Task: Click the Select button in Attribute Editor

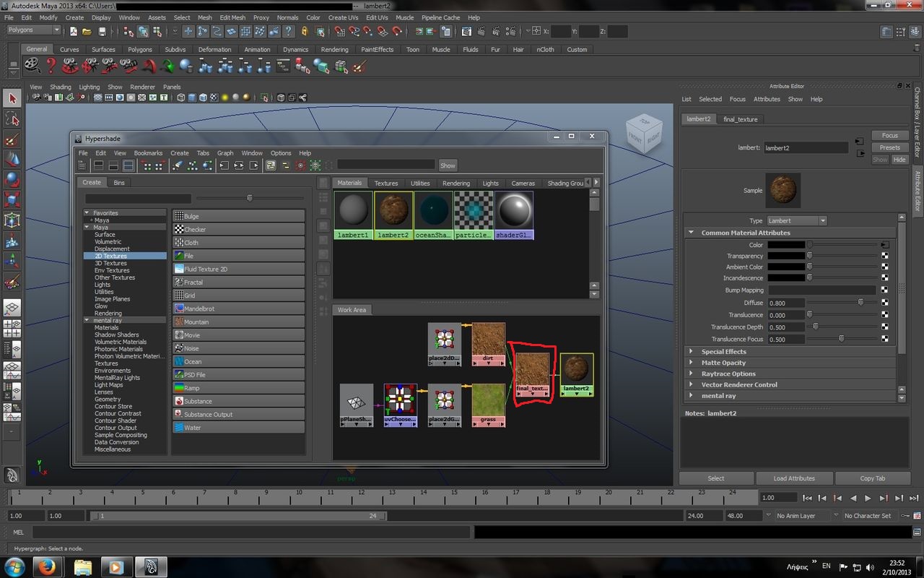Action: point(716,478)
